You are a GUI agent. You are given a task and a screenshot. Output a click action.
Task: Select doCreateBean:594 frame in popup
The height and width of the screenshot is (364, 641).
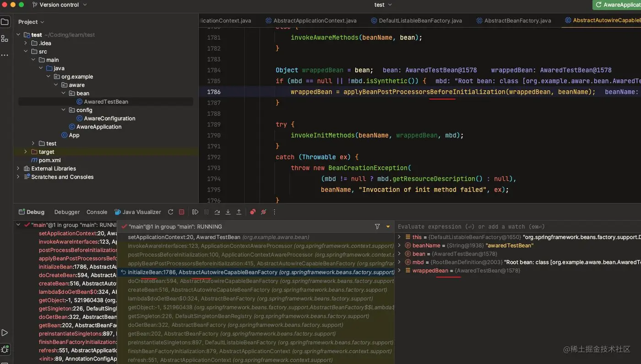pyautogui.click(x=255, y=281)
